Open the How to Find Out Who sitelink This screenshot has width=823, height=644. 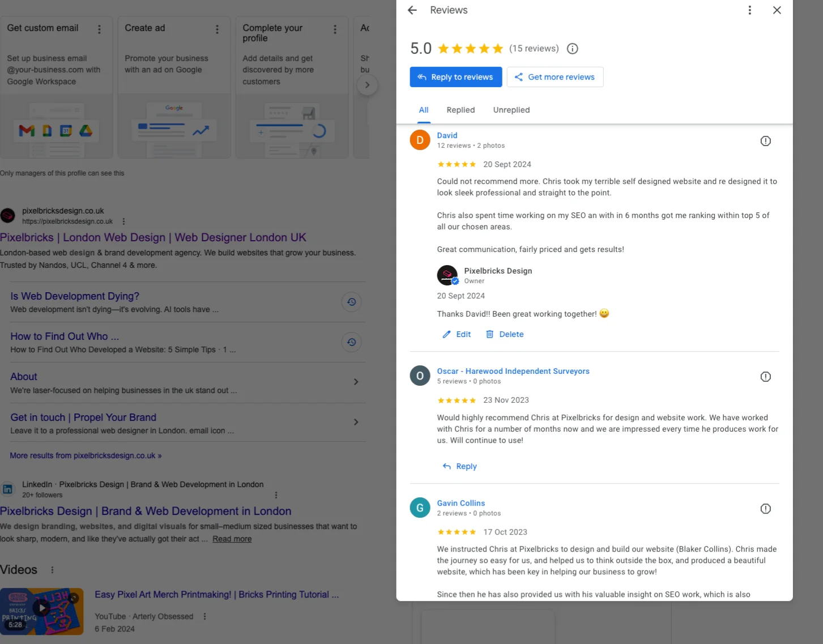65,336
